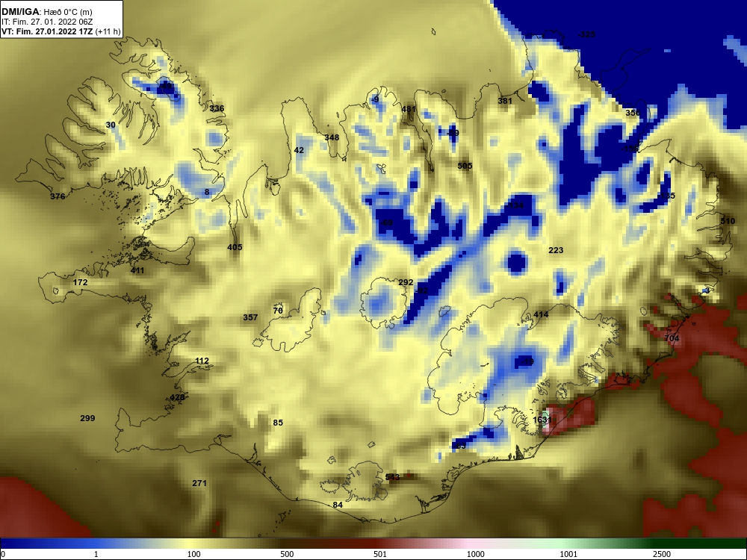Click the map value '-135'
Viewport: 747px width, 560px height.
point(666,196)
